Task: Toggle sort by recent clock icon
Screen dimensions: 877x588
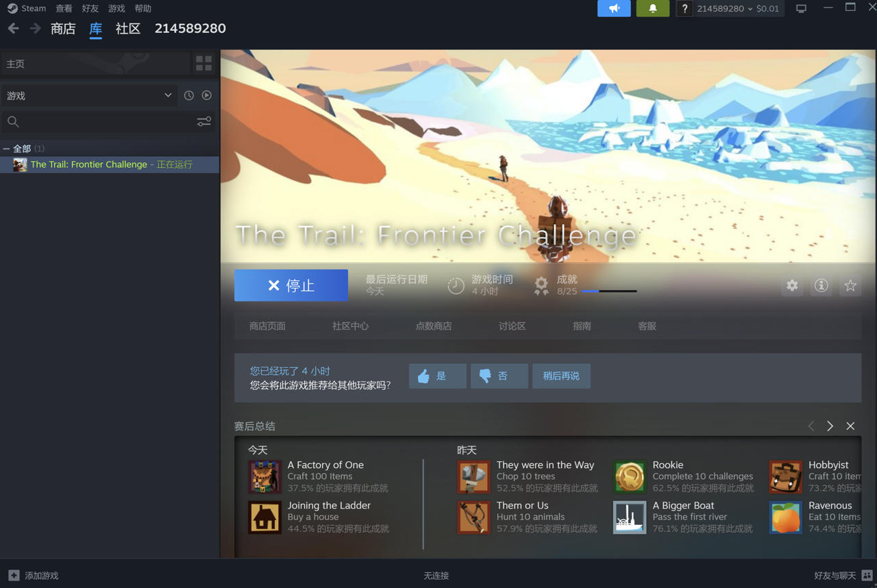Action: pos(189,95)
